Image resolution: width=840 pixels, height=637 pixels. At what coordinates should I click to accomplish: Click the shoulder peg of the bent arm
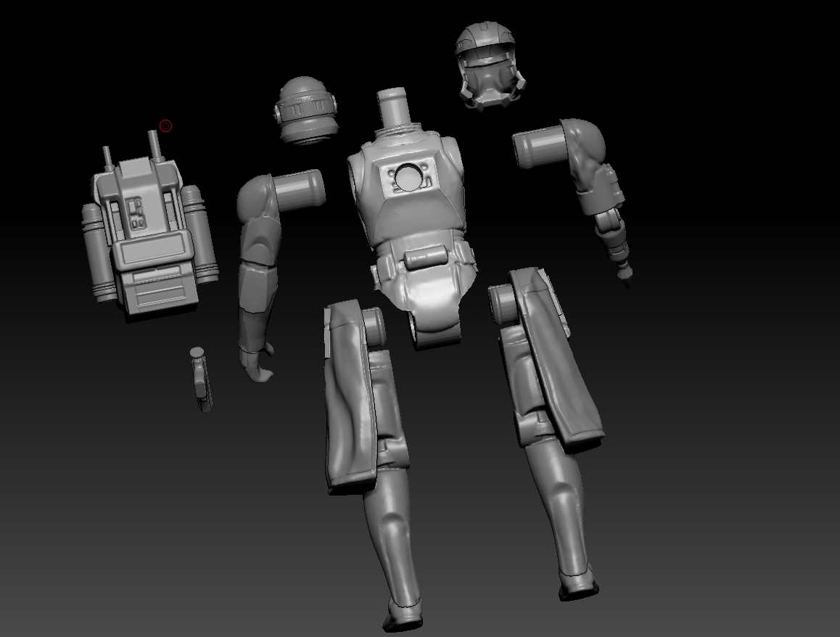(540, 147)
